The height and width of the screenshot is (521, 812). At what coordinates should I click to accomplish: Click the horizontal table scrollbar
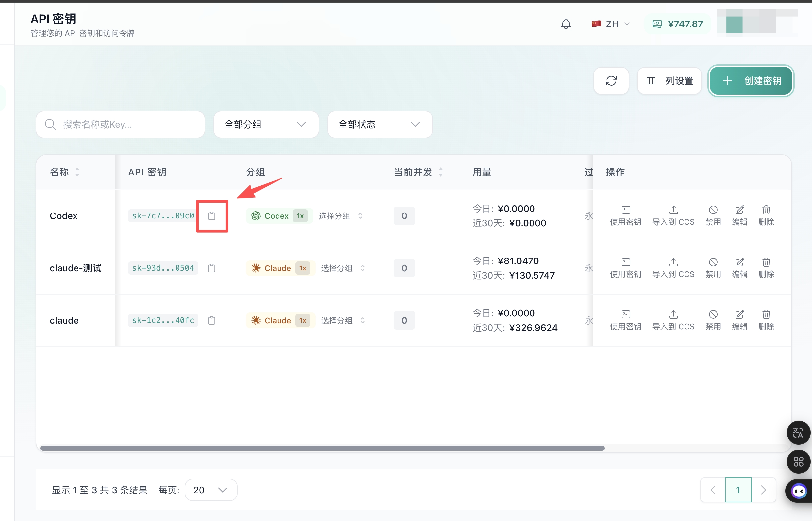[x=322, y=448]
